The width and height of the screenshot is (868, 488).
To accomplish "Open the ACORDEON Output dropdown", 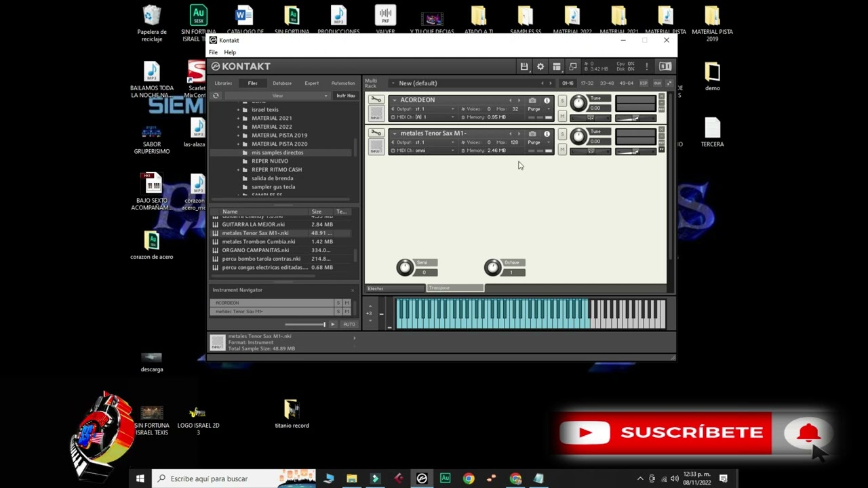I will [x=424, y=109].
